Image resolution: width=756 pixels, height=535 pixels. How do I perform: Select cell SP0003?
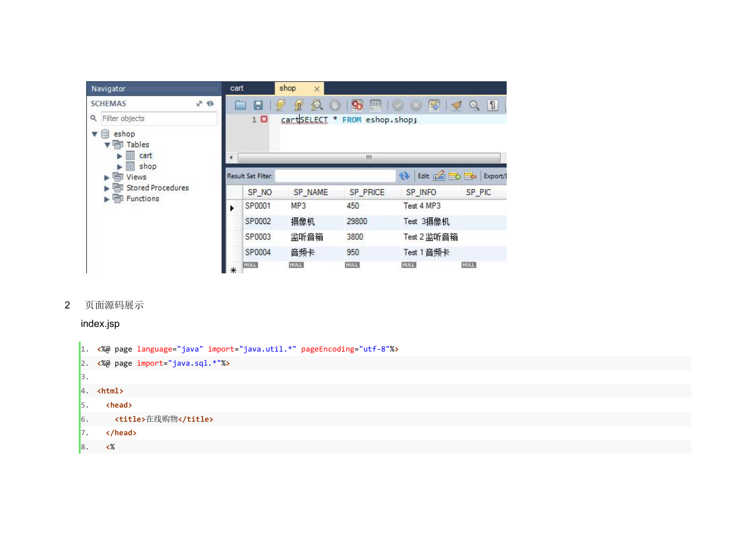click(x=258, y=236)
